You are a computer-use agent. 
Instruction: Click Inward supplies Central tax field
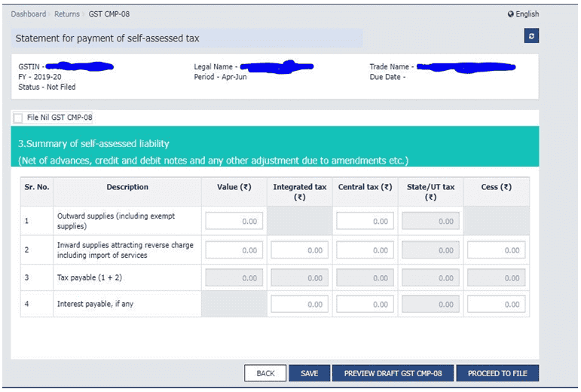365,250
